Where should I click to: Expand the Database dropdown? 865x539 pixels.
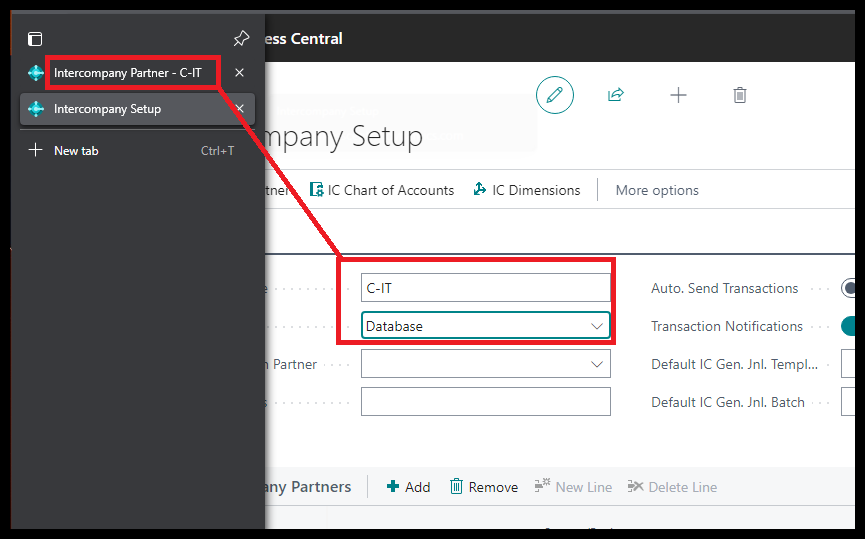tap(597, 326)
